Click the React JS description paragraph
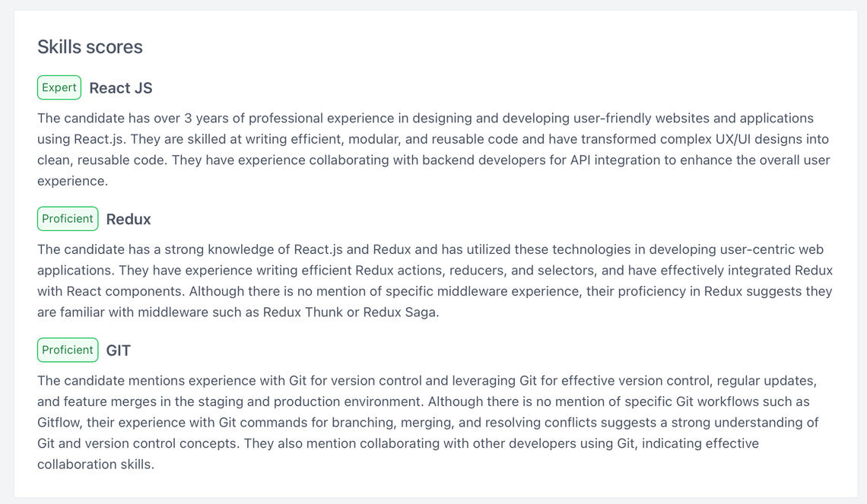The image size is (867, 504). 433,150
